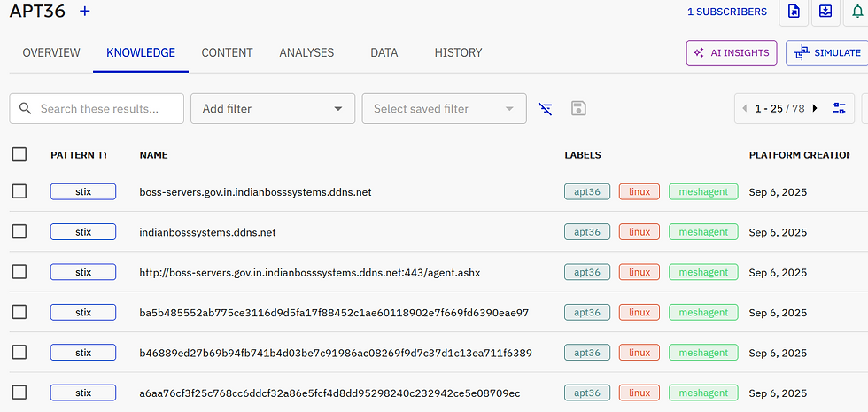Expand the Select saved filter dropdown
The height and width of the screenshot is (412, 868).
444,109
